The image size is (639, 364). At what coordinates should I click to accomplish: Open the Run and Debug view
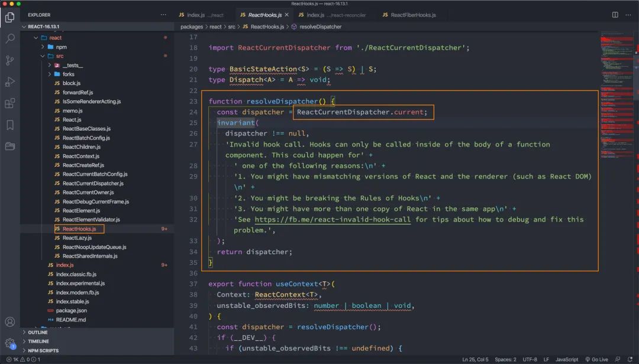[x=10, y=82]
